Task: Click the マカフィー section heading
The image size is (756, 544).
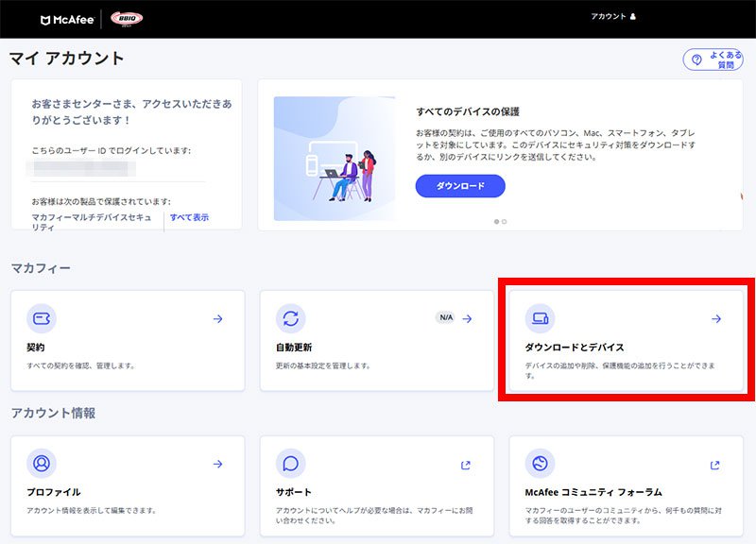Action: coord(41,268)
